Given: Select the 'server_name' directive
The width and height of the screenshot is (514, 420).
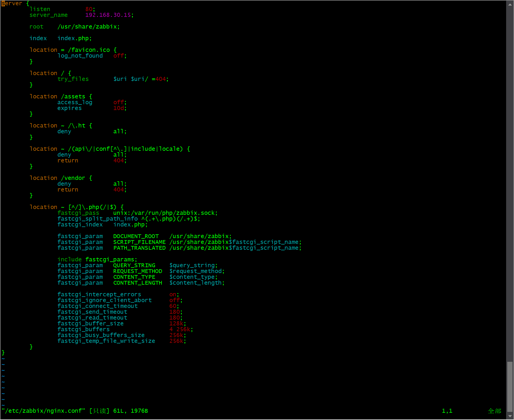Looking at the screenshot, I should tap(49, 15).
